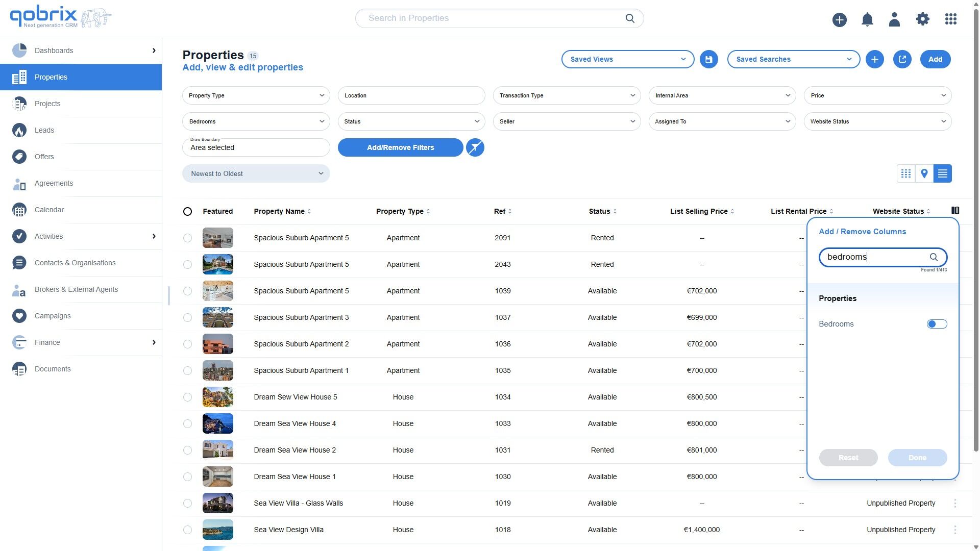The image size is (980, 551).
Task: Open the Newest to Oldest sort dropdown
Action: (x=256, y=173)
